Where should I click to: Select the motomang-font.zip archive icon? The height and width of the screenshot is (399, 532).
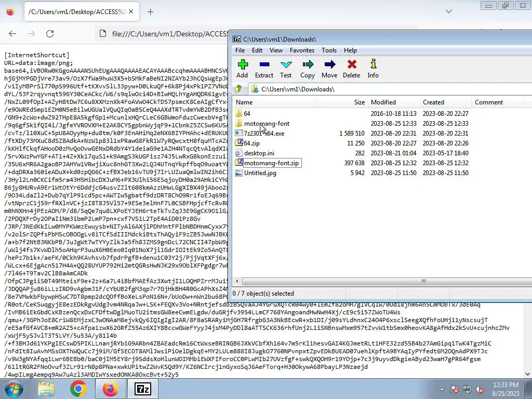(x=239, y=163)
